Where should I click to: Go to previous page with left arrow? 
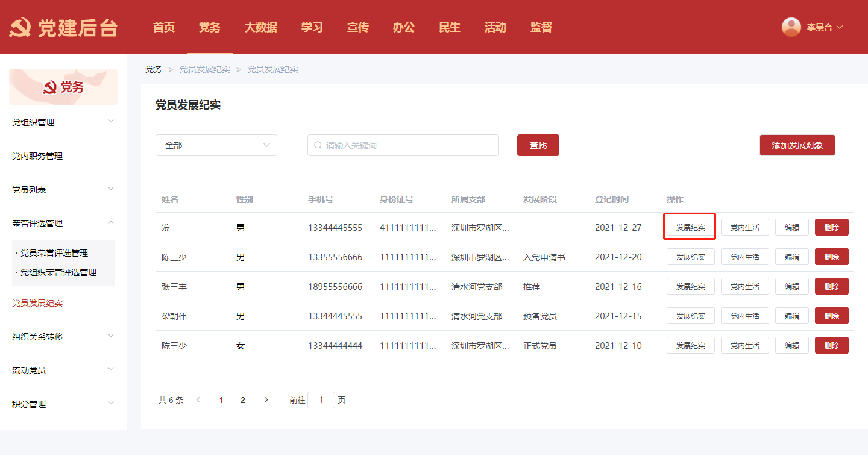click(198, 400)
